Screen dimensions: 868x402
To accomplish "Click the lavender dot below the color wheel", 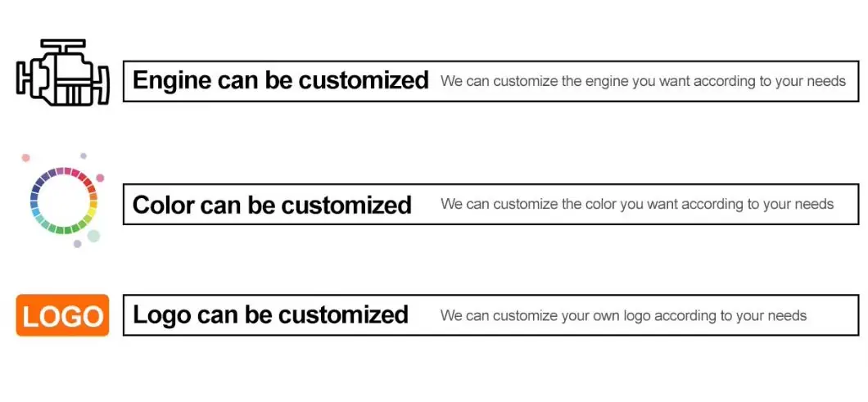I will coord(78,244).
